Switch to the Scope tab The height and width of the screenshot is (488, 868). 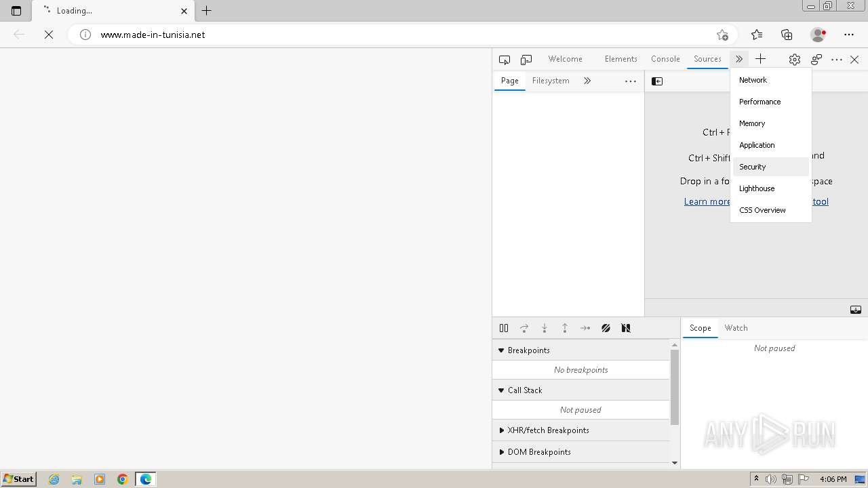click(x=700, y=328)
